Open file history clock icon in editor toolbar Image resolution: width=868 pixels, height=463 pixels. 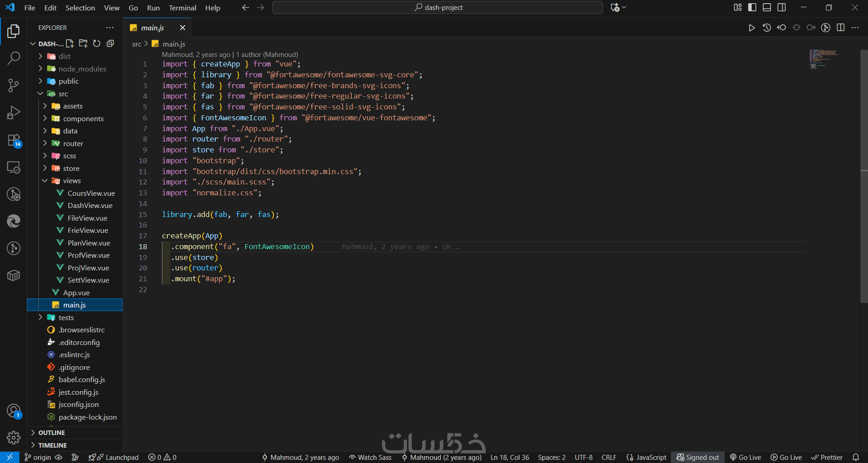coord(767,28)
